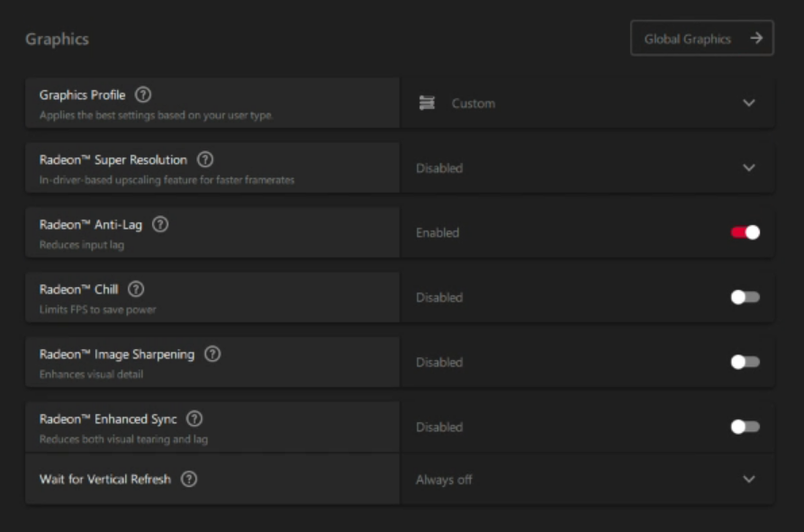
Task: Click 'Applies the best settings' description text
Action: click(x=156, y=115)
